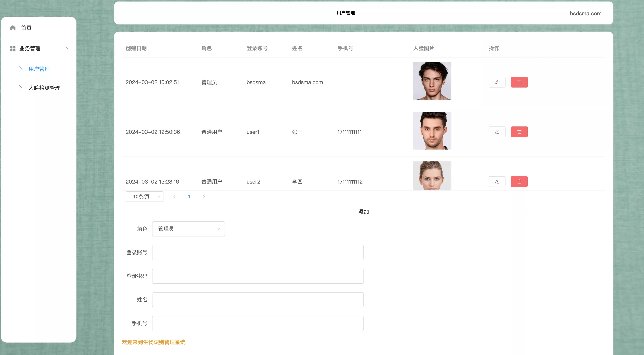Click the face thumbnail of 张三

click(x=432, y=131)
